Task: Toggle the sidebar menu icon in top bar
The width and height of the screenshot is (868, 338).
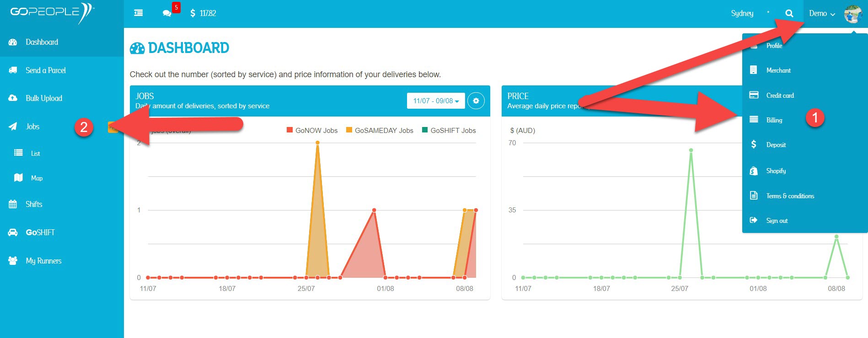Action: [x=138, y=13]
